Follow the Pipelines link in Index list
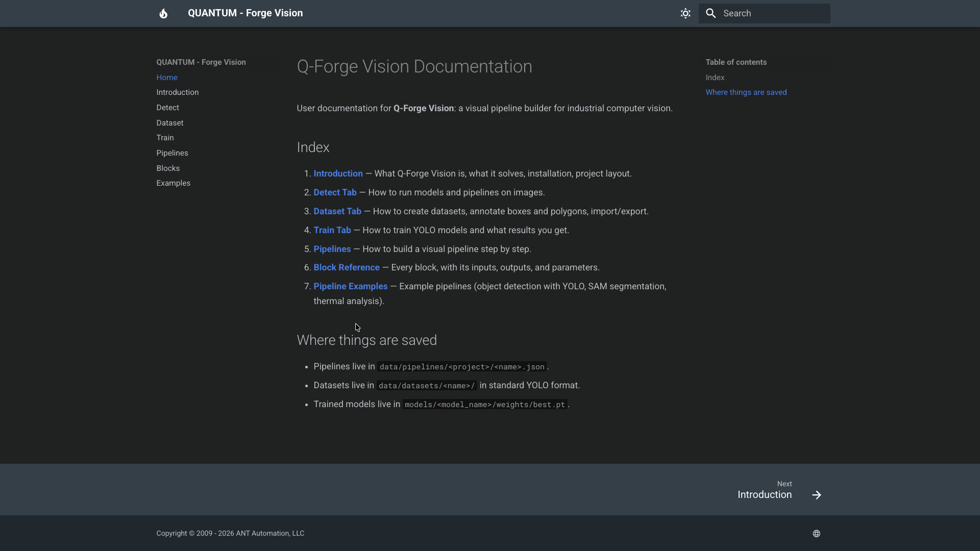 coord(332,249)
